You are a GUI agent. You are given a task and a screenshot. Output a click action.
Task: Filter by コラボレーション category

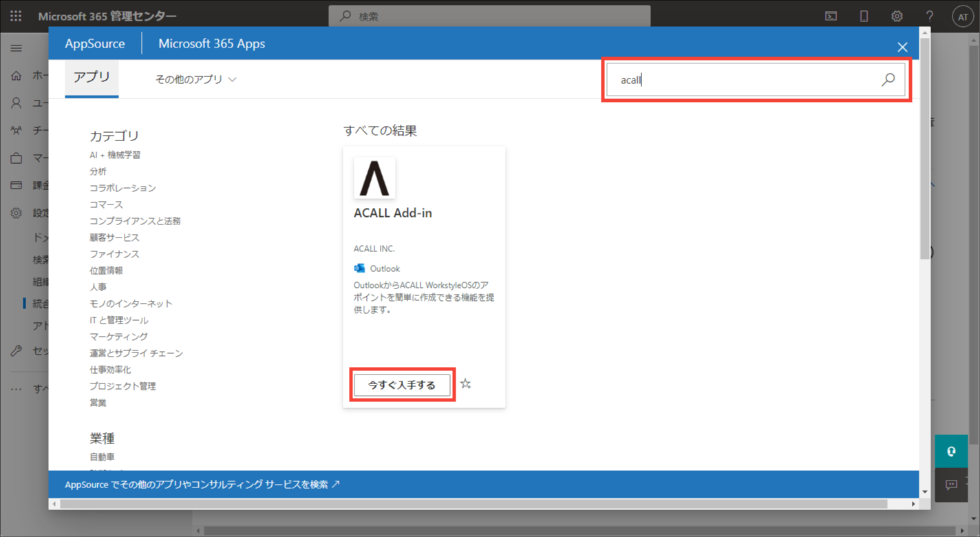point(122,188)
